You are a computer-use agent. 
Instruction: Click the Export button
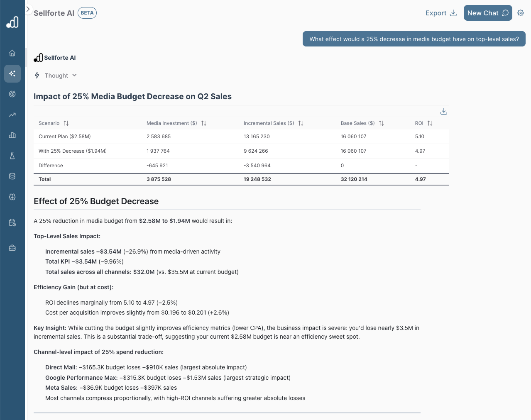click(441, 13)
